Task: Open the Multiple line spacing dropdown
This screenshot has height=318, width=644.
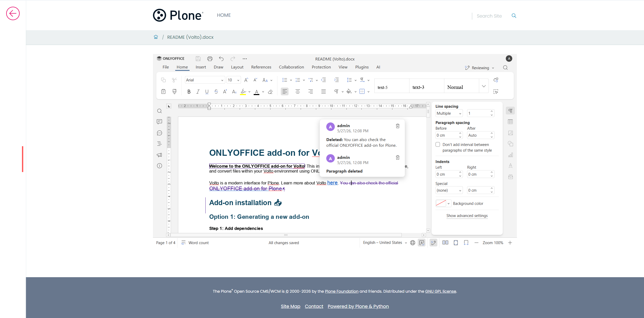Action: pyautogui.click(x=449, y=113)
